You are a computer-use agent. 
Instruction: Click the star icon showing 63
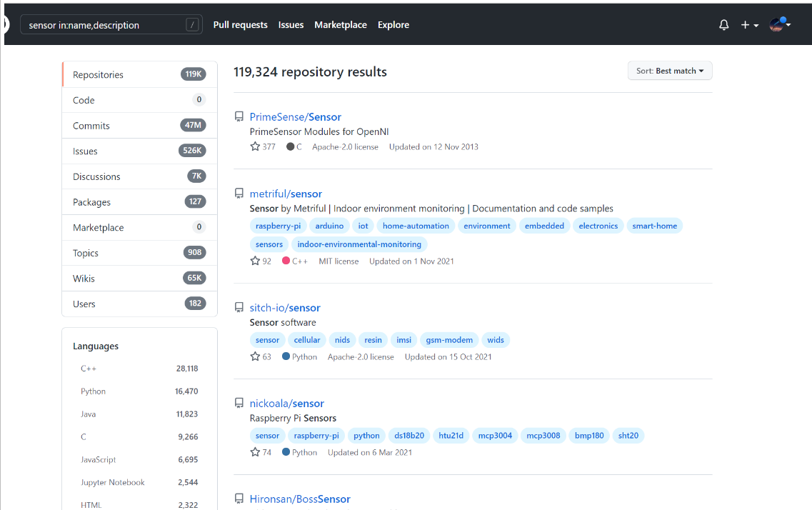point(255,356)
